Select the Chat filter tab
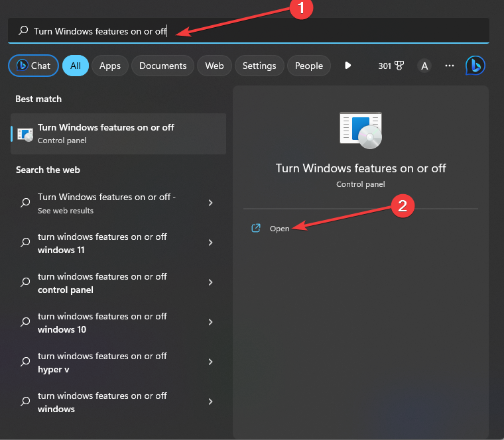 click(33, 66)
